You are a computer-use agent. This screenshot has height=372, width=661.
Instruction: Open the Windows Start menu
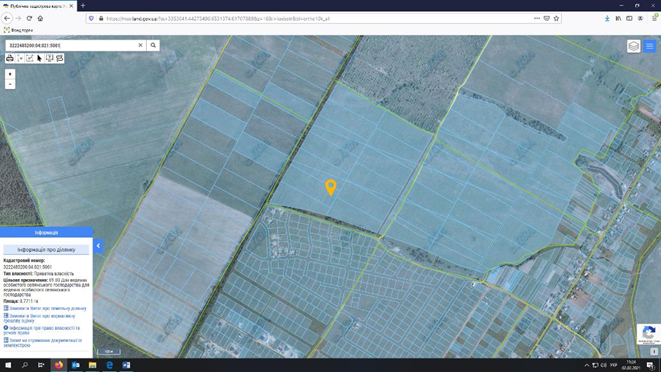point(8,365)
